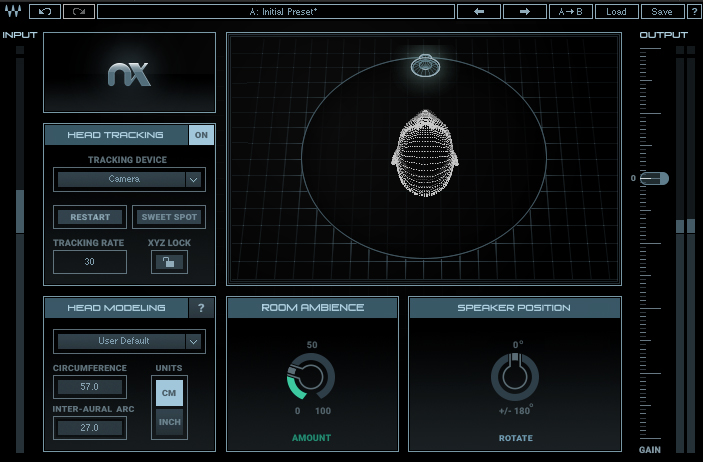Image resolution: width=703 pixels, height=462 pixels.
Task: Copy setup A to B
Action: click(571, 12)
